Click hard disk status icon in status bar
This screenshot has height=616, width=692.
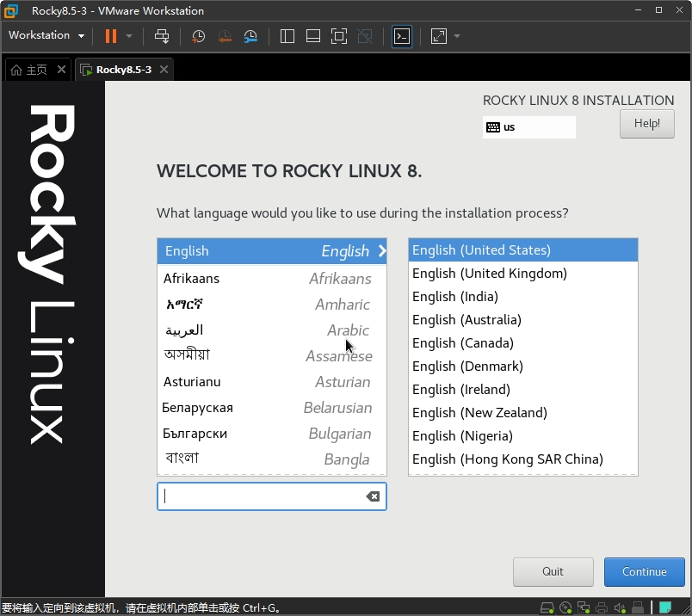pos(547,608)
